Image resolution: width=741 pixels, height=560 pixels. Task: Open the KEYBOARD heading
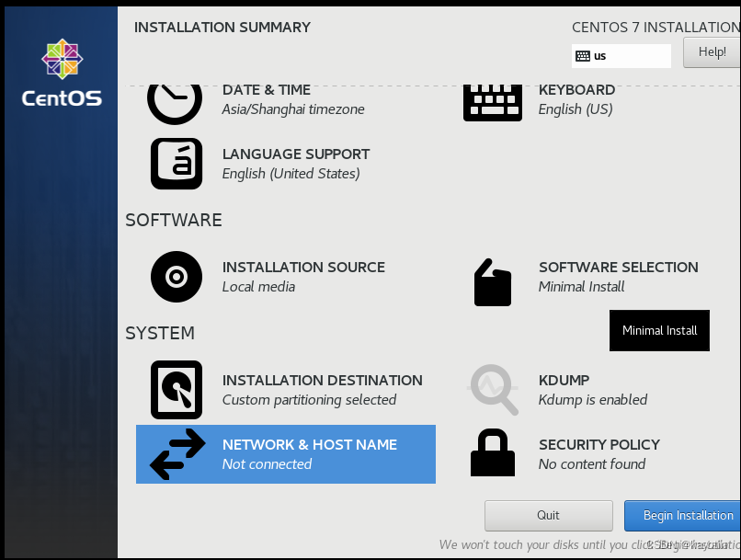(576, 89)
